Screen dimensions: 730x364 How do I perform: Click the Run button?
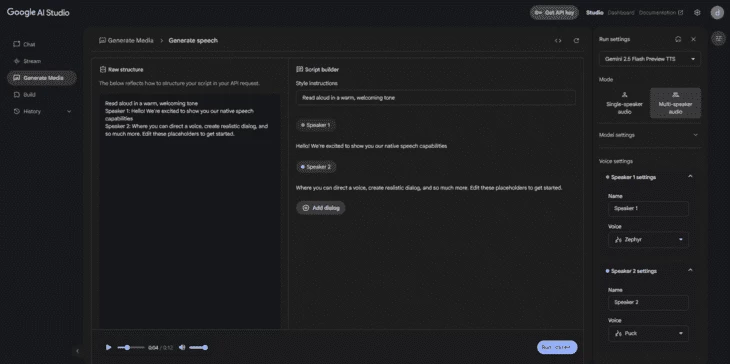(557, 347)
